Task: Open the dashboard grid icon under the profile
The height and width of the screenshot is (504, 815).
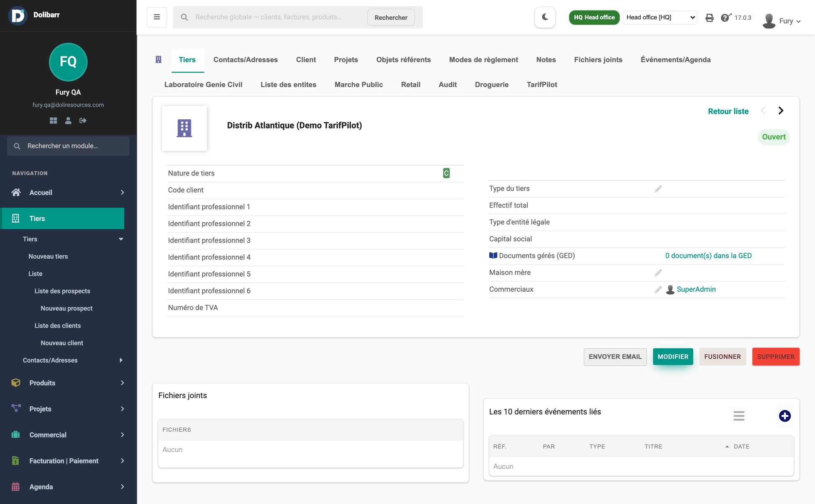Action: 53,121
